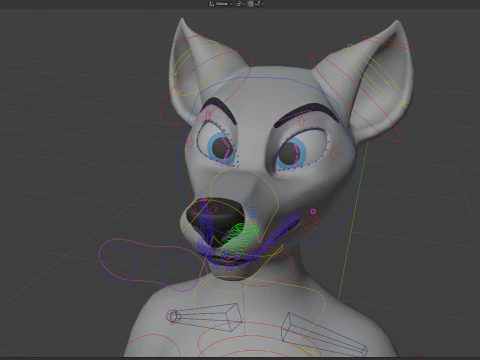This screenshot has width=480, height=360.
Task: Select the small pink circle control on the cheek
Action: tap(313, 211)
